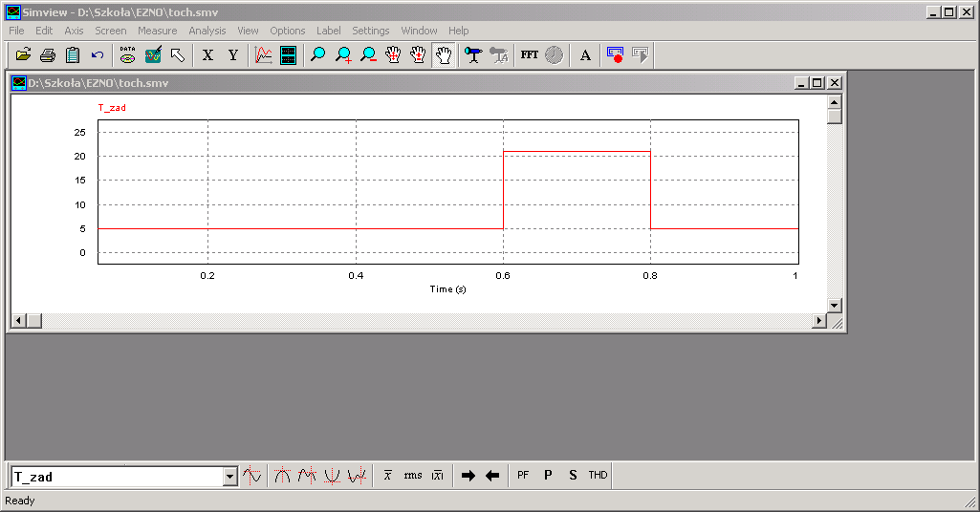Click the THD measurement button
The width and height of the screenshot is (980, 512).
[598, 475]
